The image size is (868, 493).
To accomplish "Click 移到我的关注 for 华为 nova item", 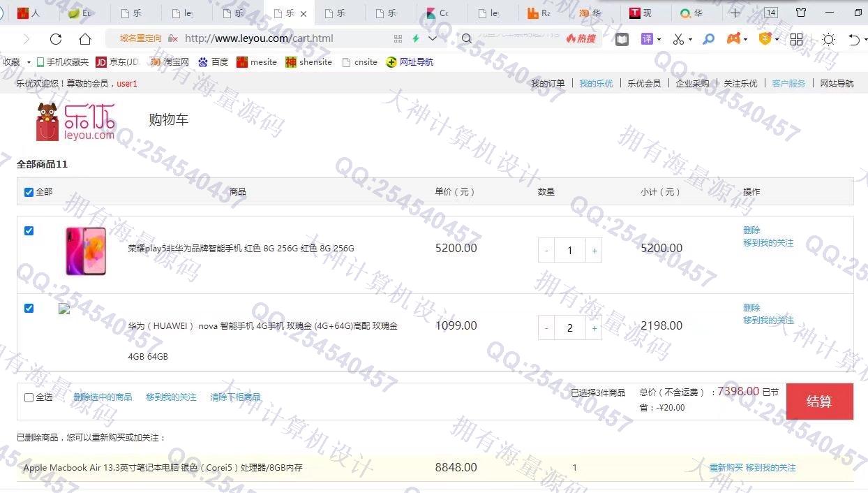I will (x=768, y=321).
